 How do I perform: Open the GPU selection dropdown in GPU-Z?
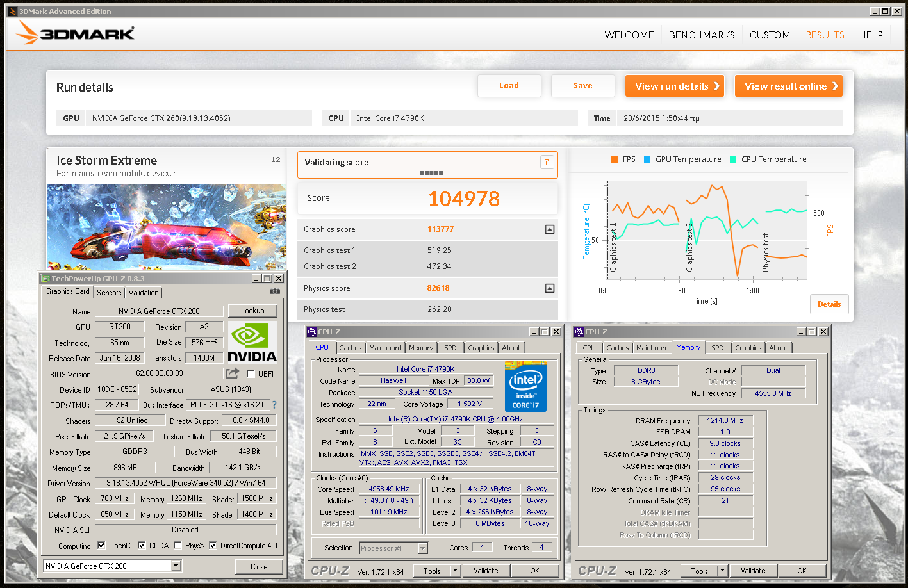(x=176, y=566)
